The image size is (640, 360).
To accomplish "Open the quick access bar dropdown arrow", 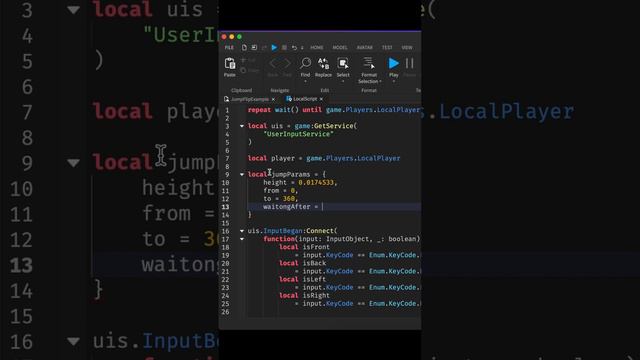I will 302,48.
